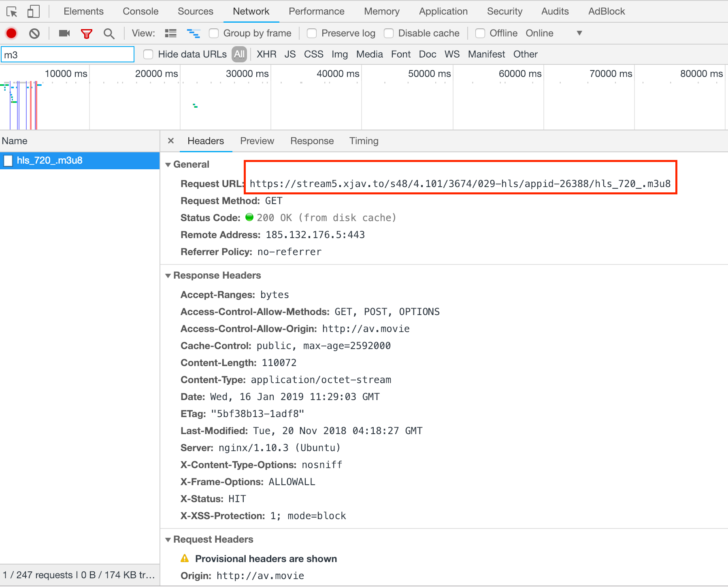
Task: Open the Console panel
Action: [x=140, y=11]
